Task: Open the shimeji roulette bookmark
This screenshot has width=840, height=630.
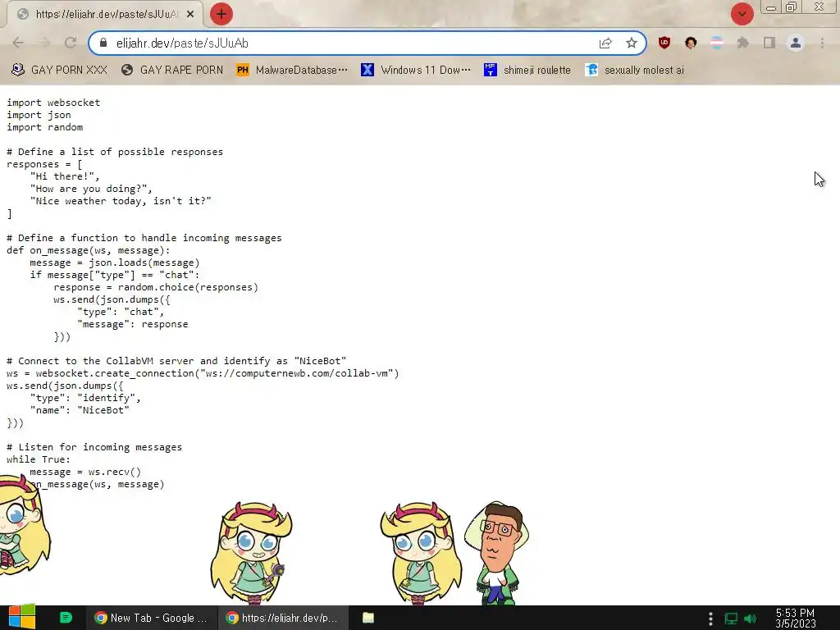Action: coord(527,71)
